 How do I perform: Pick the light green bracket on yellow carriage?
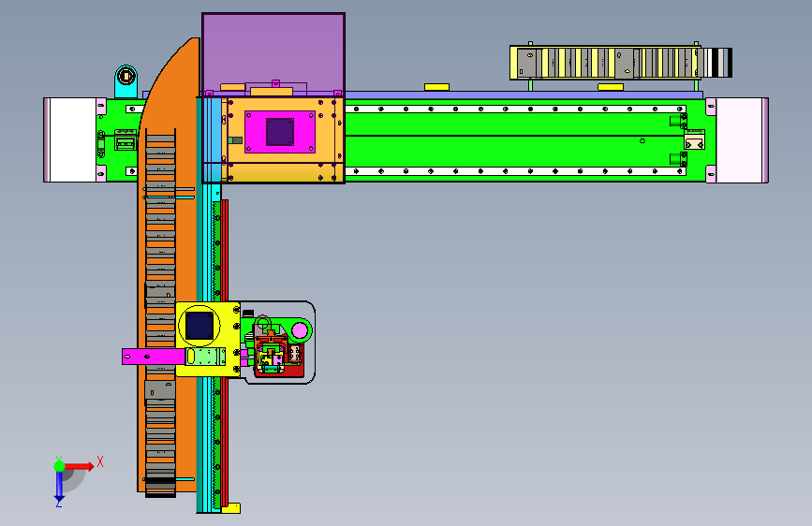click(x=206, y=357)
